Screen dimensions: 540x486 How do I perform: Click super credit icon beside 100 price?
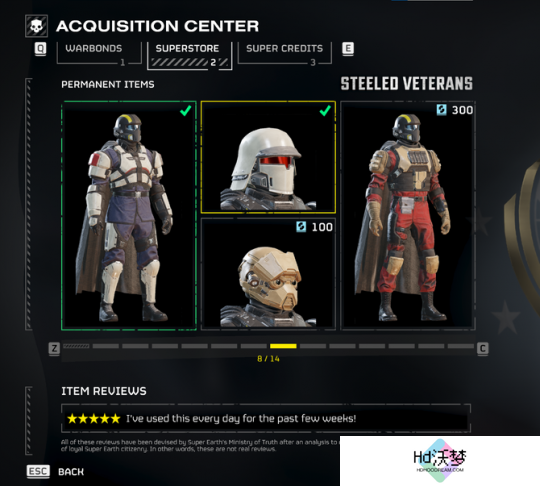tap(301, 227)
